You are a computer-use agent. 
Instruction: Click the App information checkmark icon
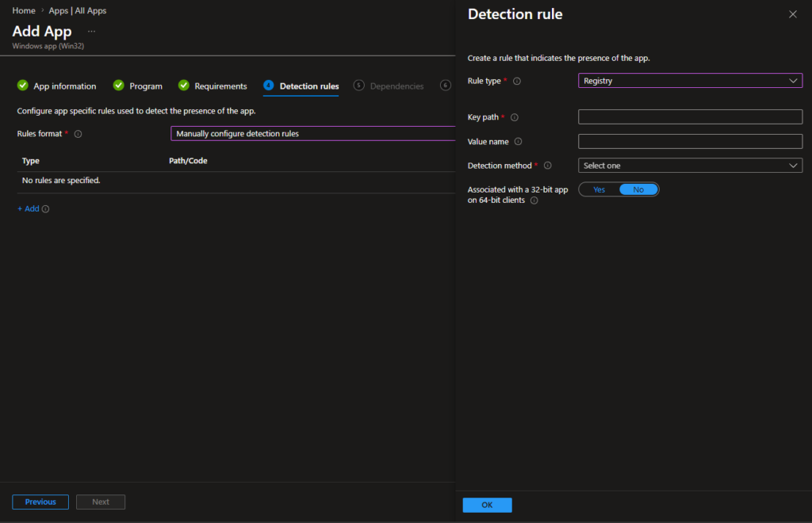point(23,86)
